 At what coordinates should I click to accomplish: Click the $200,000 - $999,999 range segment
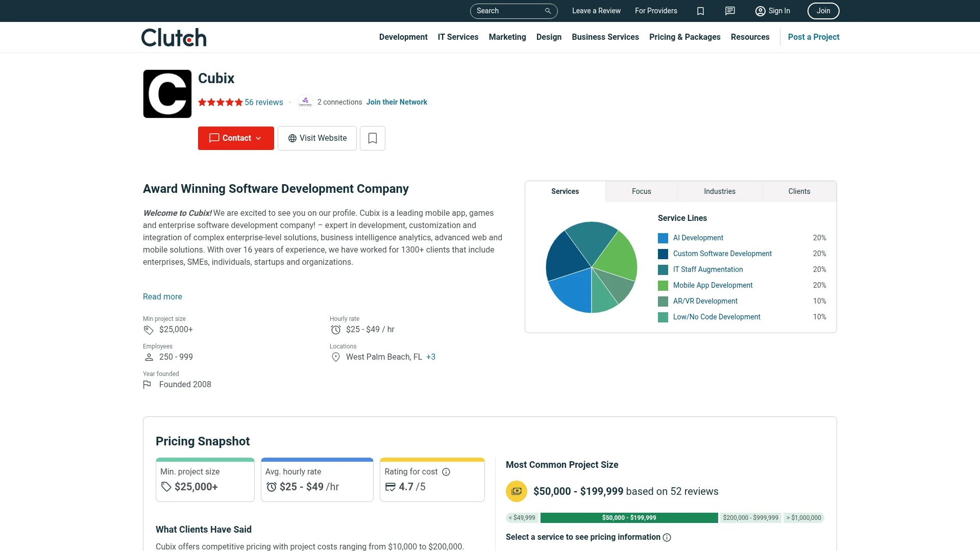click(751, 518)
